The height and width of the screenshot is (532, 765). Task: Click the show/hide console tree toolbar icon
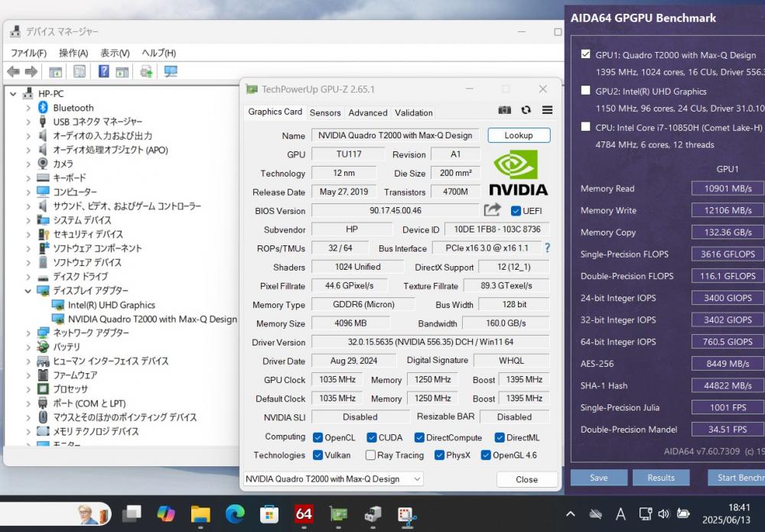pos(56,72)
